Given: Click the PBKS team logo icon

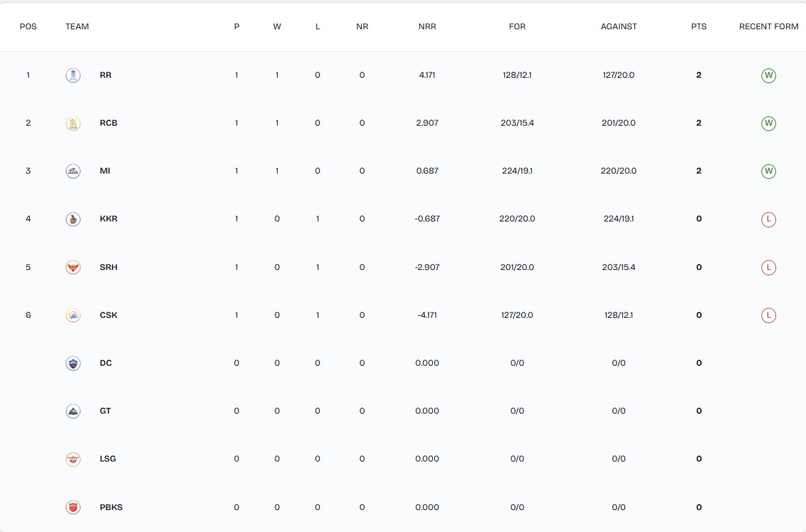Looking at the screenshot, I should pyautogui.click(x=73, y=507).
